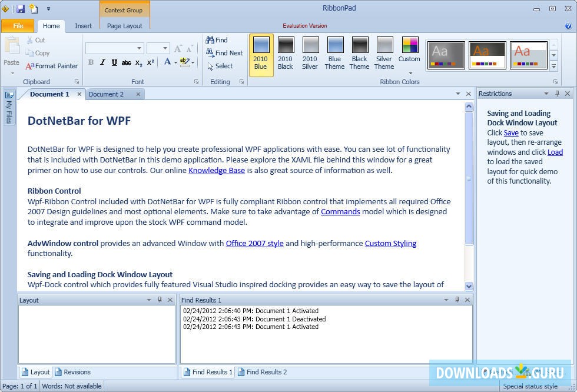Select the 2010 Black ribbon color
This screenshot has height=392, width=577.
(285, 55)
